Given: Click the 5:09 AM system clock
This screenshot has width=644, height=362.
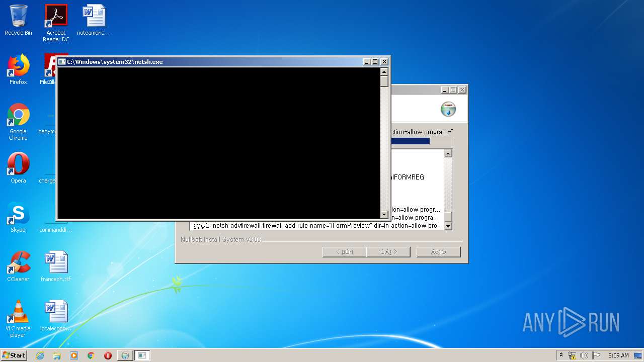Looking at the screenshot, I should pyautogui.click(x=618, y=355).
